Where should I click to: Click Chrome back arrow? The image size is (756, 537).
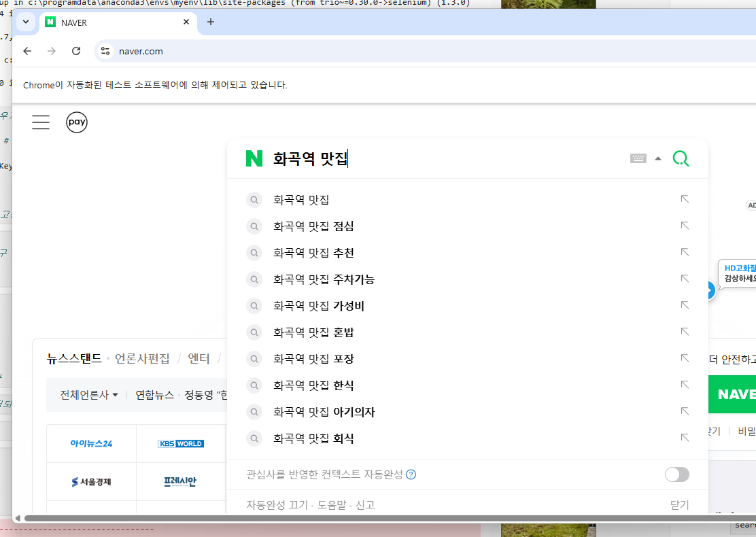(x=27, y=51)
